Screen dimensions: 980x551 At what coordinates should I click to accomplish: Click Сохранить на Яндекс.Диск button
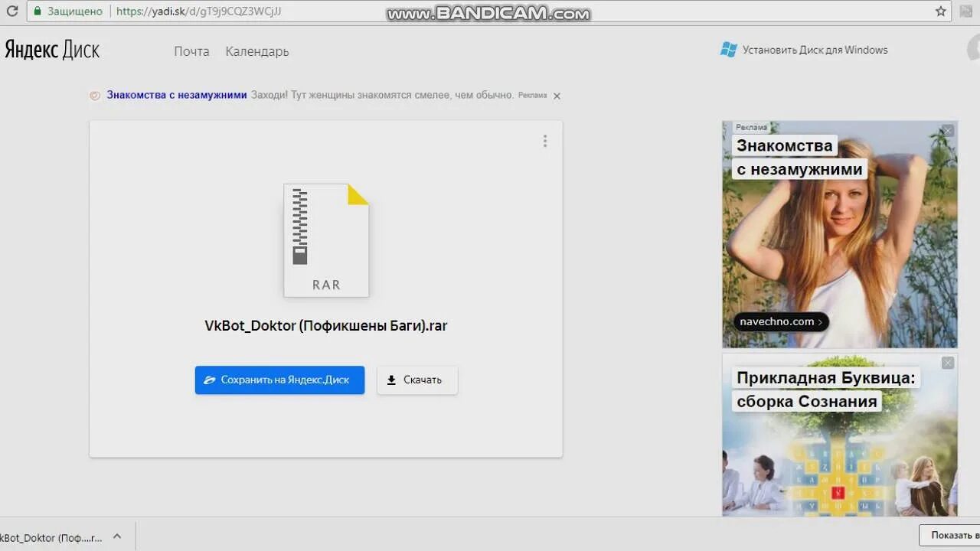pyautogui.click(x=279, y=380)
